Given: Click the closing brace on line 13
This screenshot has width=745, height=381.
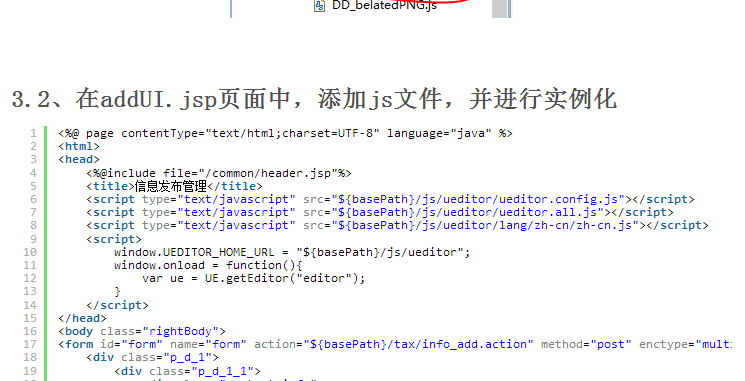Looking at the screenshot, I should 117,291.
